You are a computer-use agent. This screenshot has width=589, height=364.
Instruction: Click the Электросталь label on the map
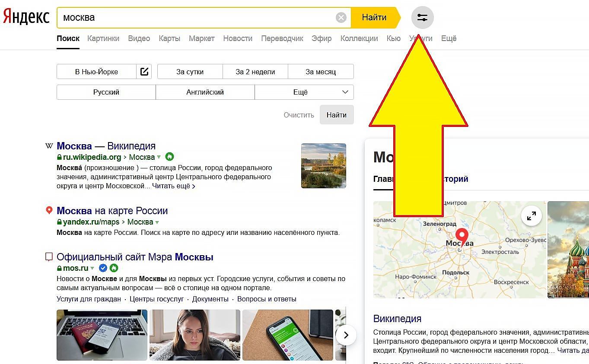[x=500, y=251]
